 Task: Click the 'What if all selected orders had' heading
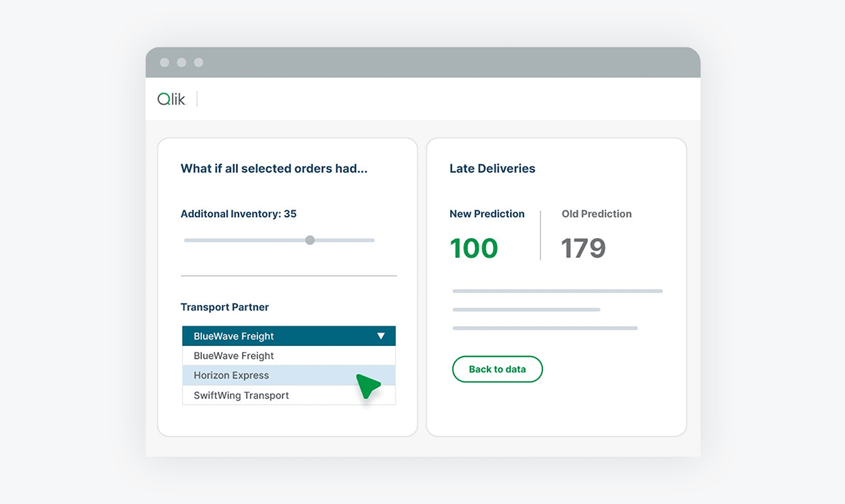tap(274, 169)
